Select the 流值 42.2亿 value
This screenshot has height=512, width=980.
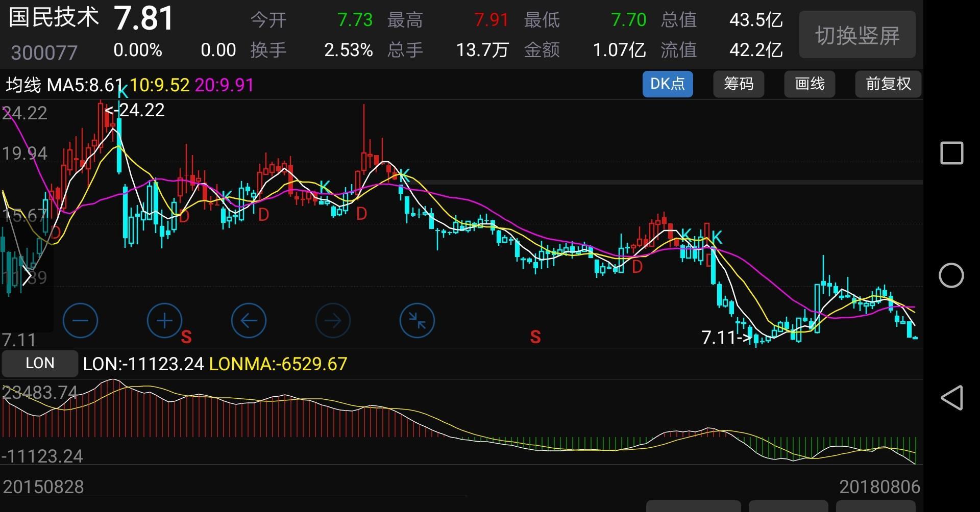[756, 50]
